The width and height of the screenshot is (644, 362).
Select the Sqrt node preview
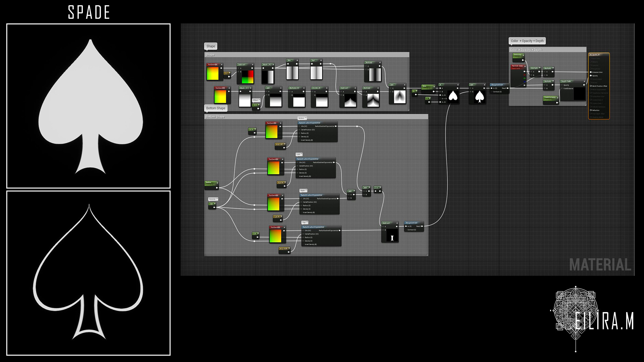[x=316, y=73]
